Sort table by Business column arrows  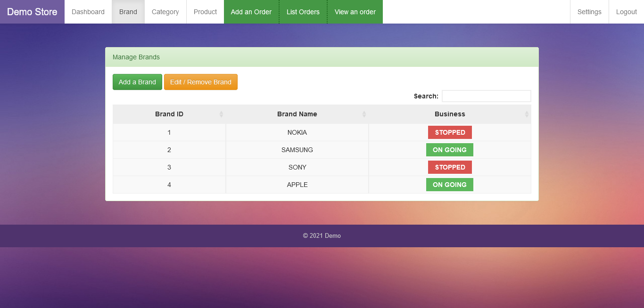click(527, 114)
